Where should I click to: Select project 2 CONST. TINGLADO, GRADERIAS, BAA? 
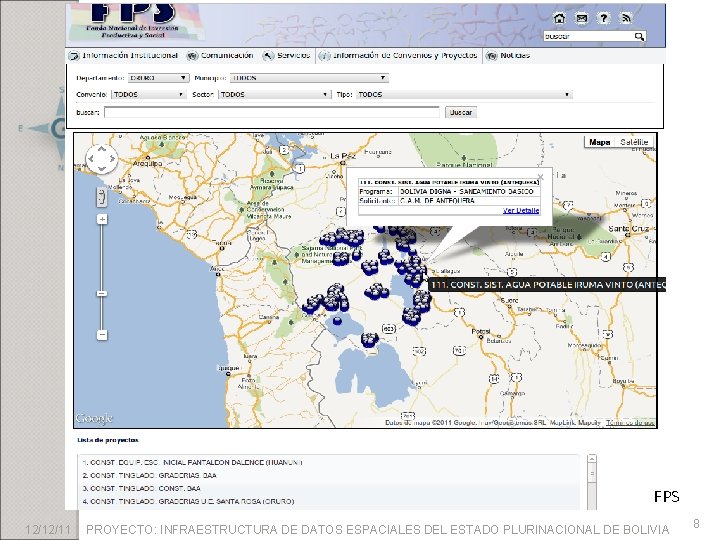point(149,475)
